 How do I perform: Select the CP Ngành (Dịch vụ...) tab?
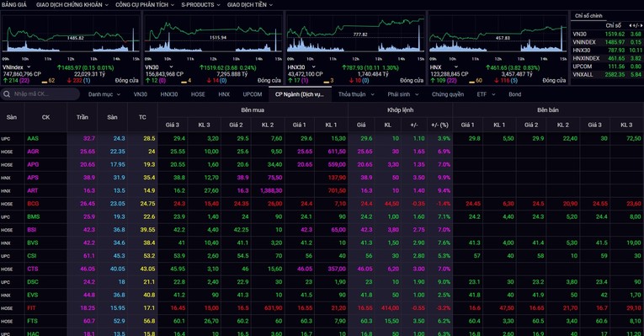300,94
